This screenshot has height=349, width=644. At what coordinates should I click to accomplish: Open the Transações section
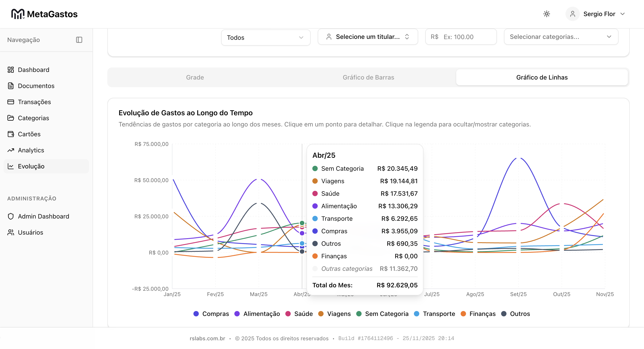tap(34, 102)
